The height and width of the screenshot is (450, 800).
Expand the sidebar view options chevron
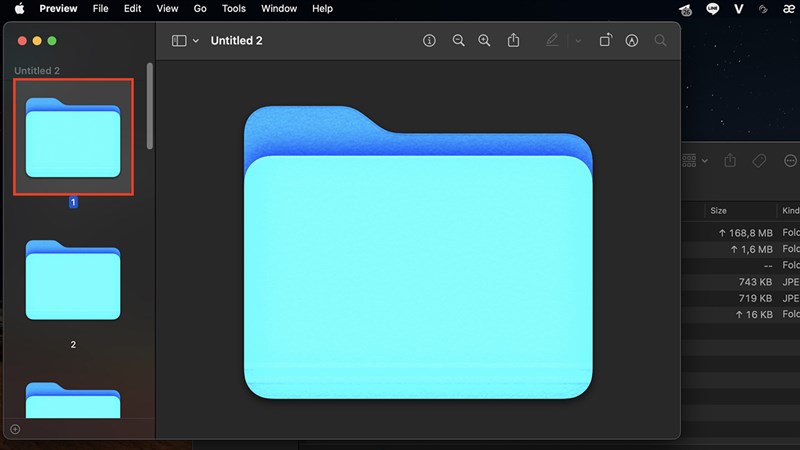coord(196,41)
